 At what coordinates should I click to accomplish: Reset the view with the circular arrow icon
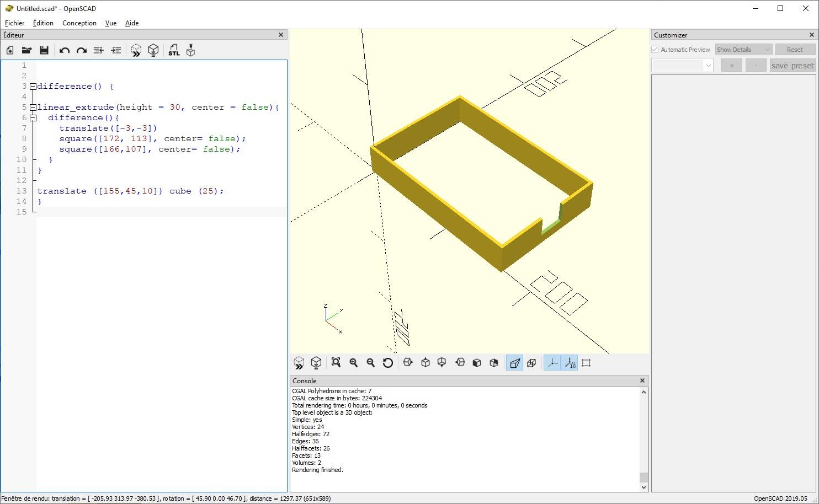(x=388, y=363)
